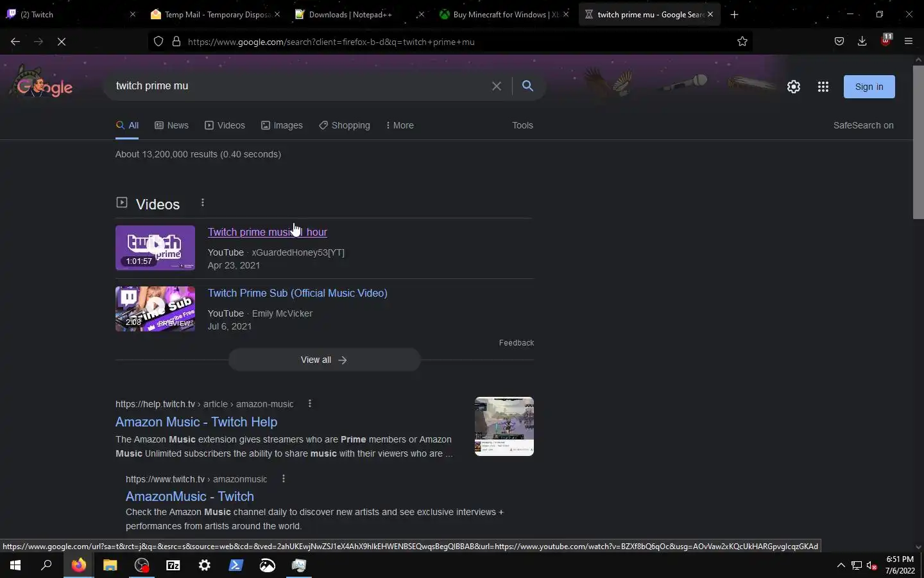Open File Explorer from the taskbar
The height and width of the screenshot is (578, 924).
click(110, 565)
